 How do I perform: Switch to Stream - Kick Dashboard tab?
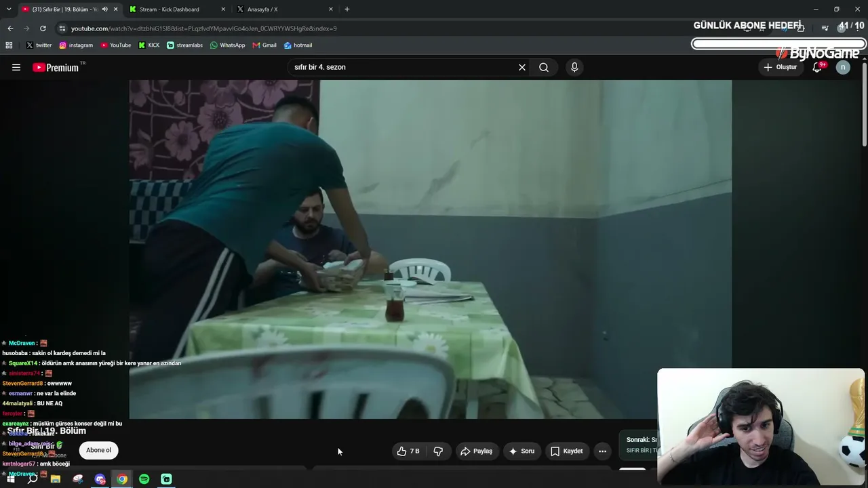pos(176,9)
